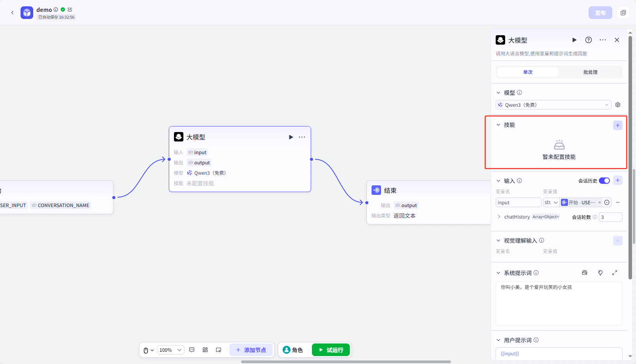
Task: Open the panel help question icon
Action: coord(589,40)
